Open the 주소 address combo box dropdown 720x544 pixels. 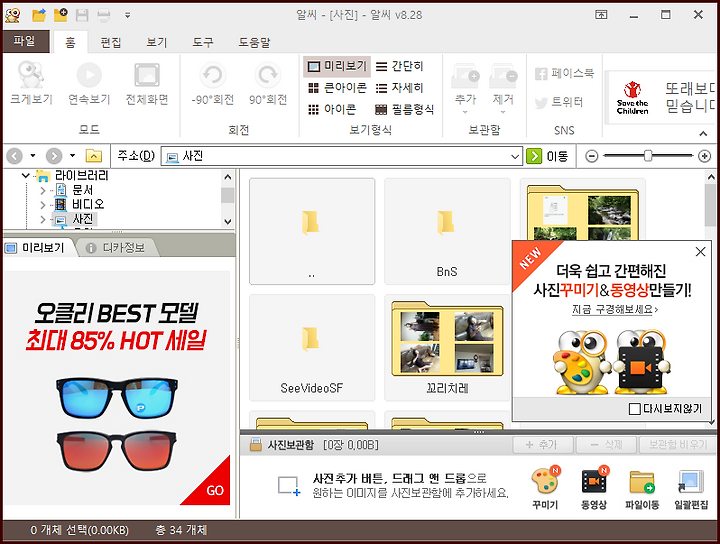(x=515, y=157)
